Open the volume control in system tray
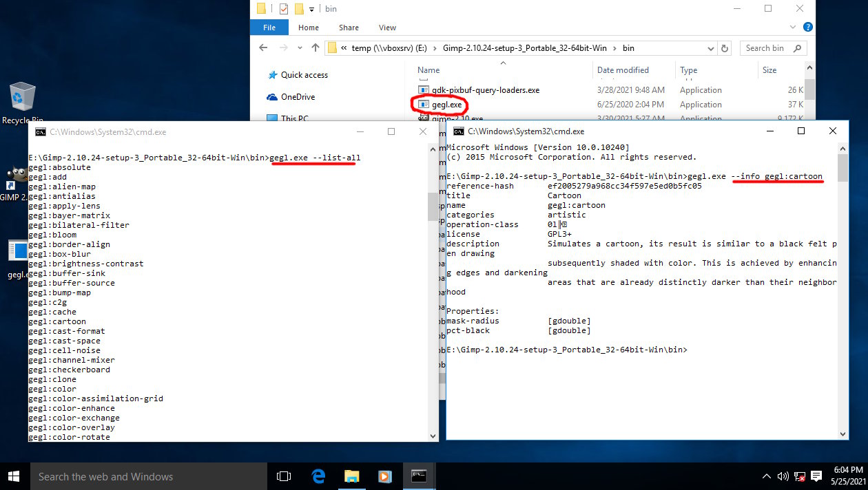Viewport: 868px width, 490px height. click(x=783, y=476)
